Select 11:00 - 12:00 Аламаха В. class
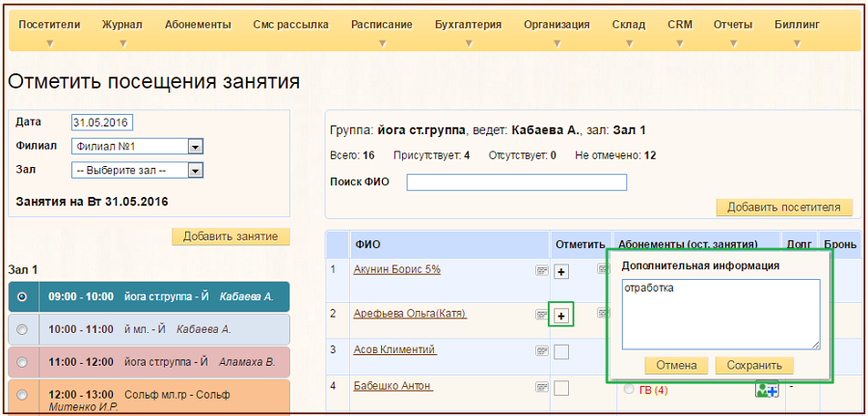The width and height of the screenshot is (868, 416). 22,363
